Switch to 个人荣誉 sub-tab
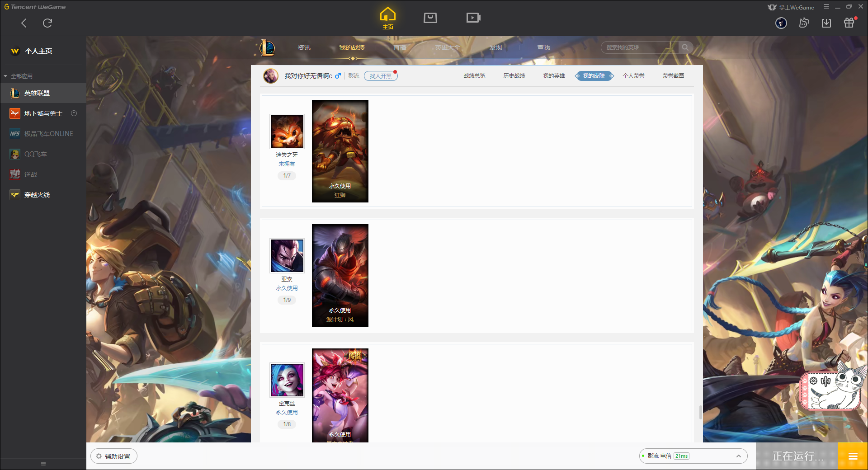 [x=633, y=76]
